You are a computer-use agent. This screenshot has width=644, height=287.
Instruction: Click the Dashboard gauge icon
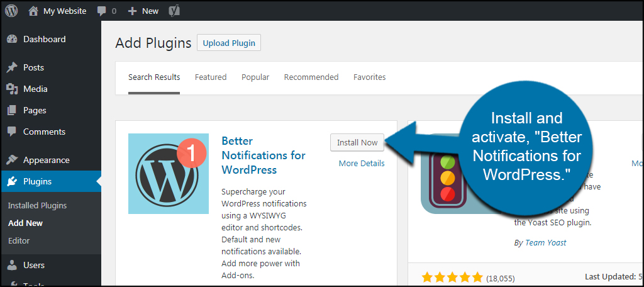point(13,40)
